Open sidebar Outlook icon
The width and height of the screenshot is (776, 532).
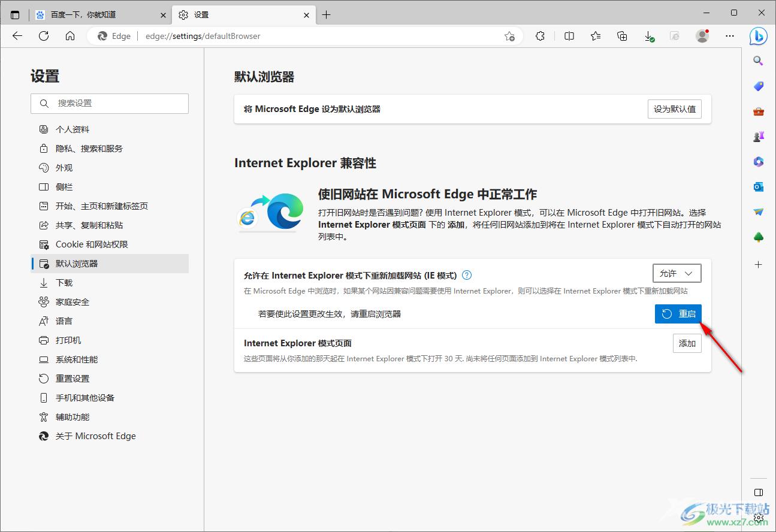coord(759,187)
